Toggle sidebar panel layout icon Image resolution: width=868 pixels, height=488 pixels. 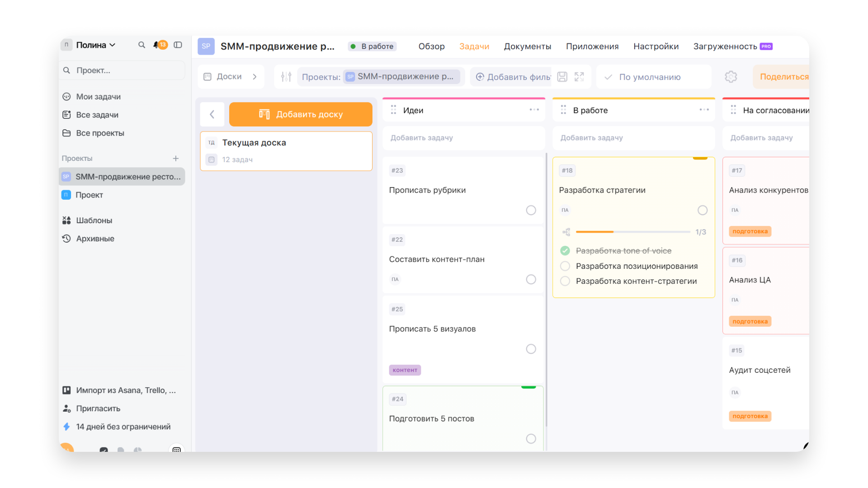pos(178,45)
